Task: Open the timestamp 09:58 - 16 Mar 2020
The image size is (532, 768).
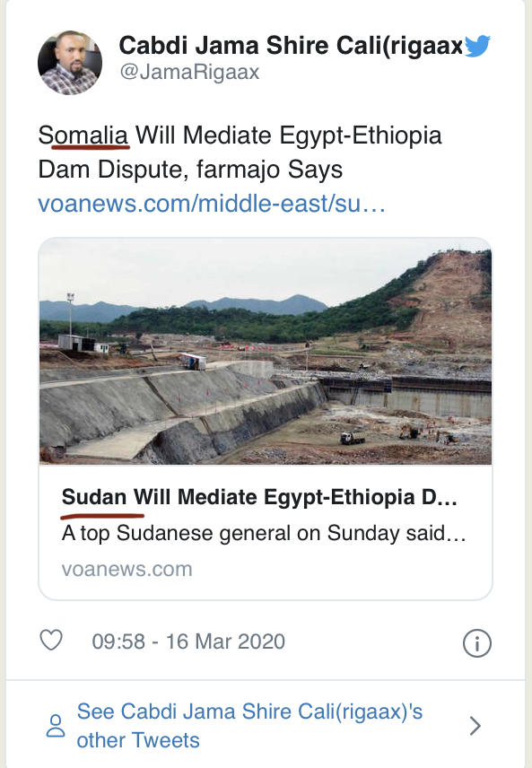Action: (x=188, y=641)
